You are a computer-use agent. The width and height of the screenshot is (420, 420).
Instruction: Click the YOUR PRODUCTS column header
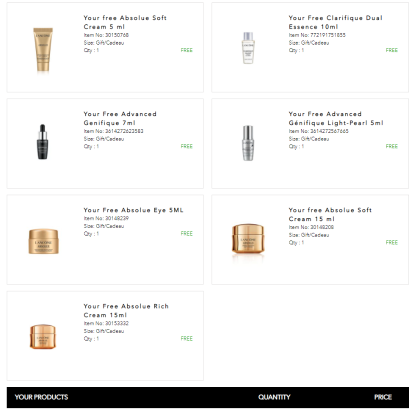[41, 397]
